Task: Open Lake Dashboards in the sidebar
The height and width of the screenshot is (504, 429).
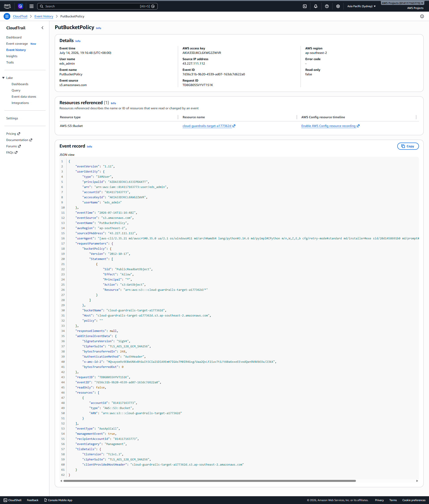Action: 20,84
